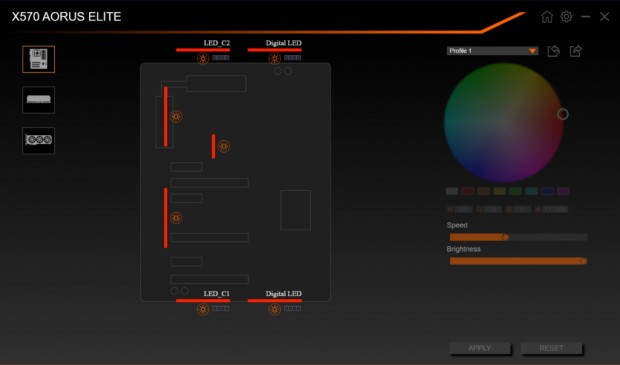Pick the orange color swatch

484,191
